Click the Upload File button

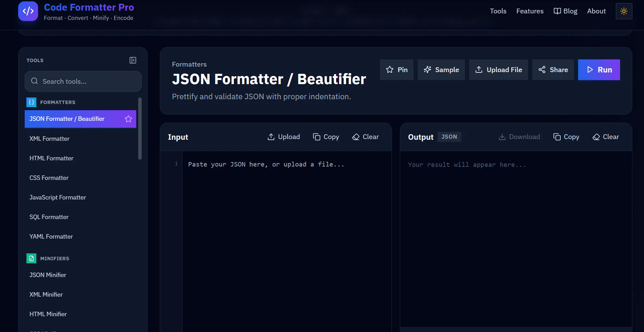coord(498,70)
